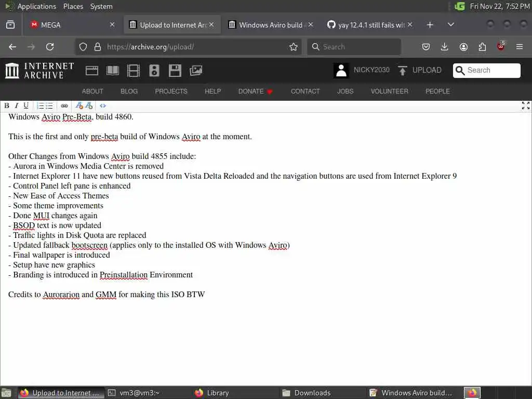This screenshot has height=399, width=532.
Task: Open the DONATE link
Action: [x=255, y=91]
